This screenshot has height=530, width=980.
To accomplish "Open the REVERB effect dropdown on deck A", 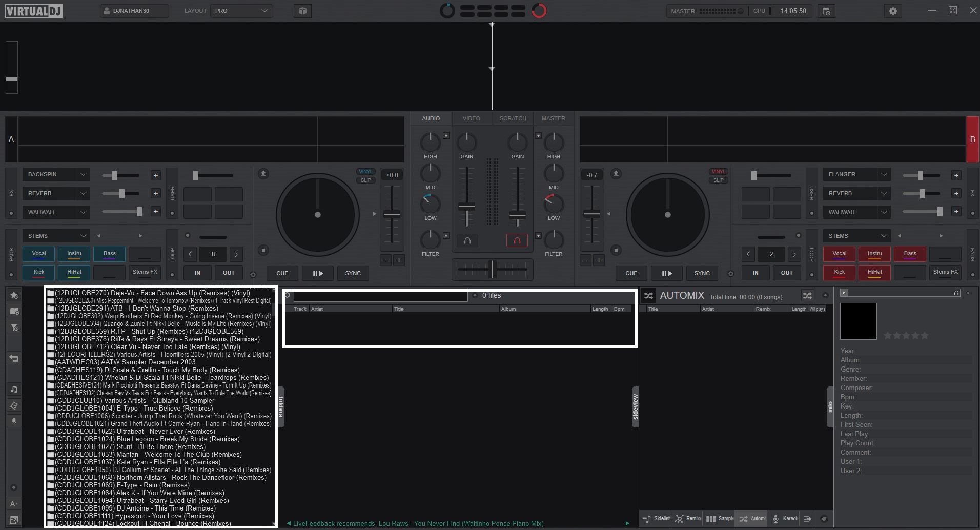I will coord(56,193).
